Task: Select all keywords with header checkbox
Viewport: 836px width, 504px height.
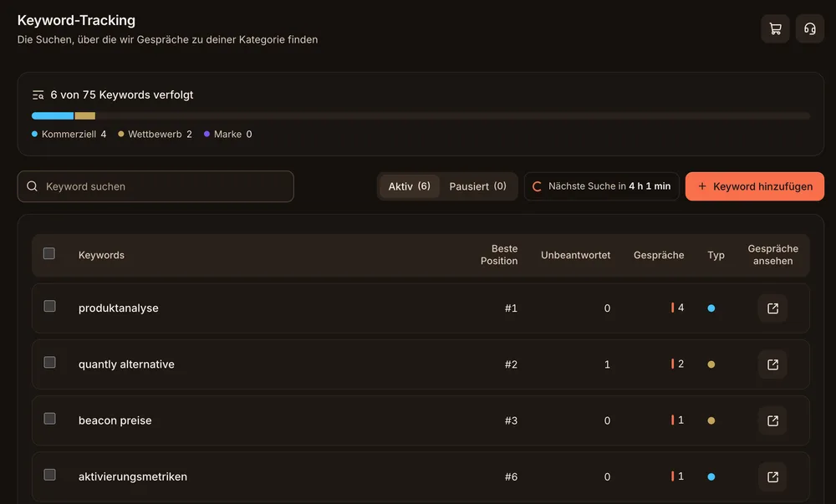Action: pos(49,253)
